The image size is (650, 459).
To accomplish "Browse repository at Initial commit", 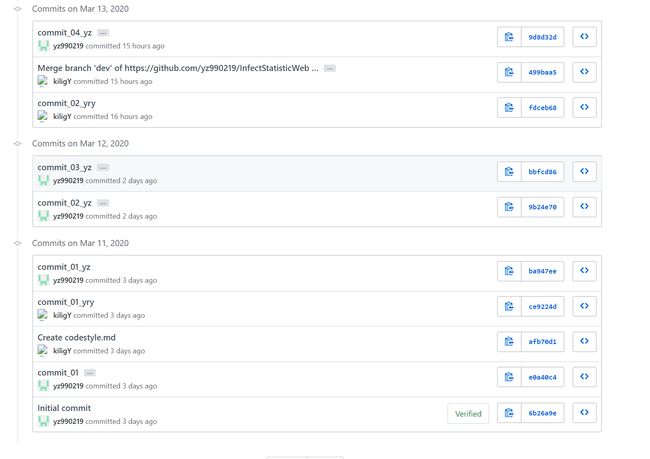I will (x=585, y=413).
